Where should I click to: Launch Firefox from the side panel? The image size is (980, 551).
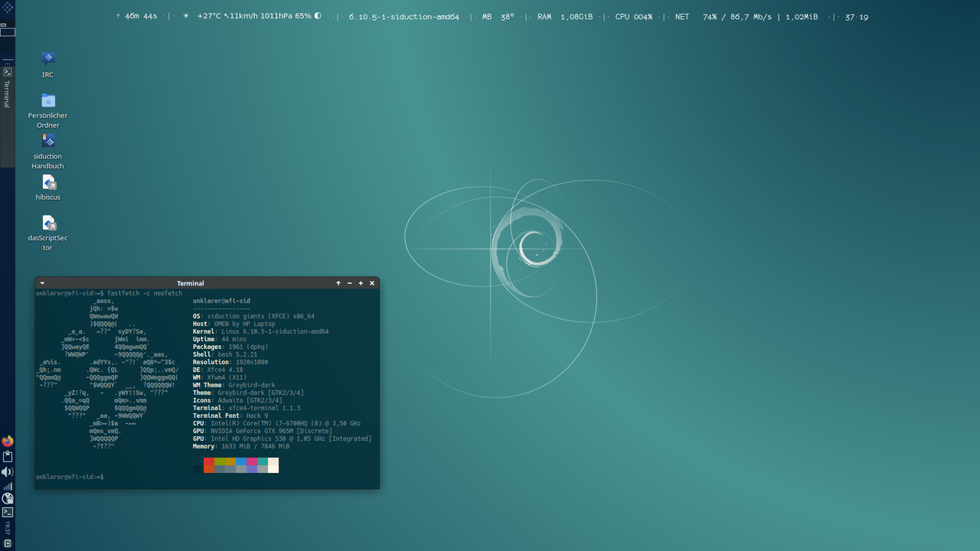pyautogui.click(x=8, y=442)
